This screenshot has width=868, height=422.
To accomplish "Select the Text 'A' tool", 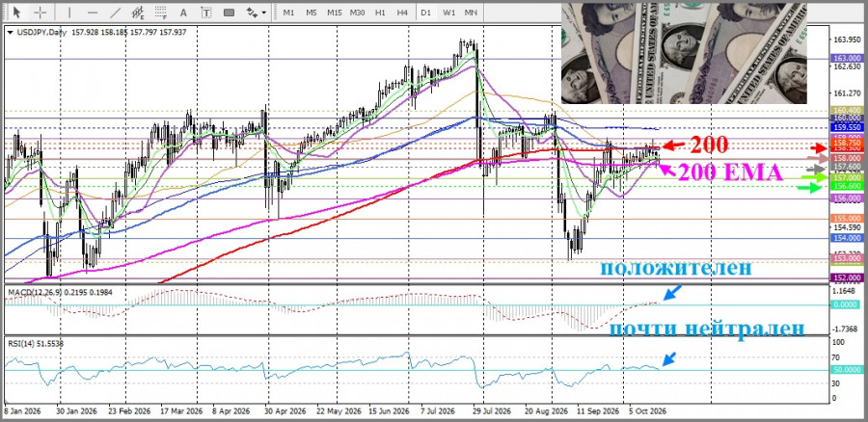I will [x=184, y=12].
